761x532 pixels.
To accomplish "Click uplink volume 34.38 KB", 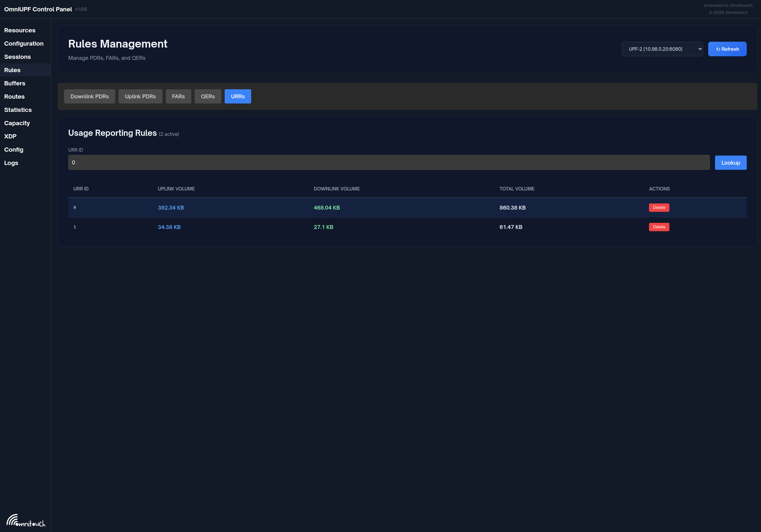I will tap(169, 227).
